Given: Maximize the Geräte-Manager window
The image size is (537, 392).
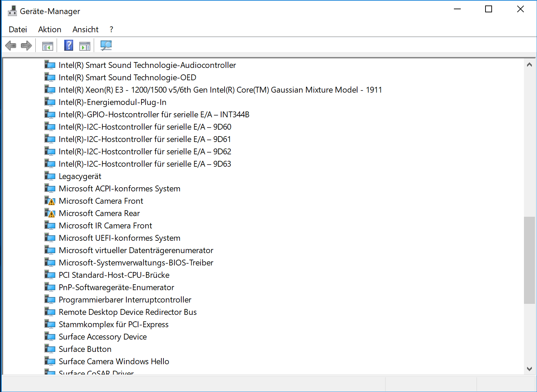Looking at the screenshot, I should coord(489,9).
